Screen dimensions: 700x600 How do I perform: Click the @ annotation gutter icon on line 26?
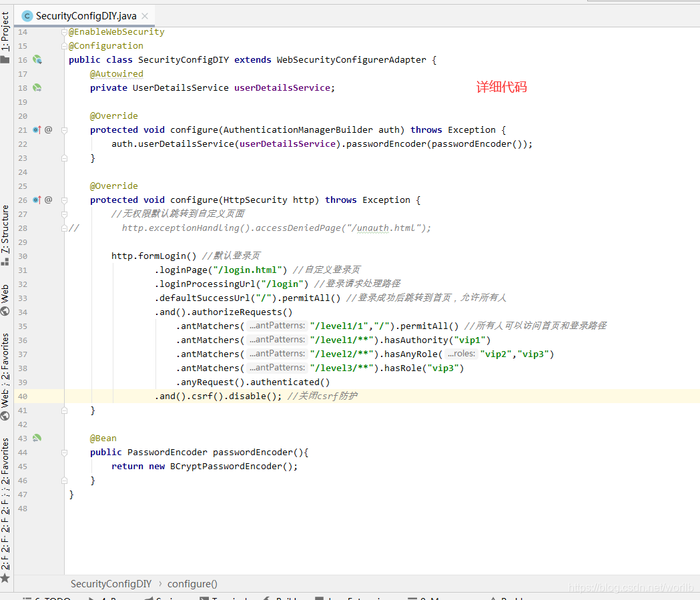[x=48, y=200]
